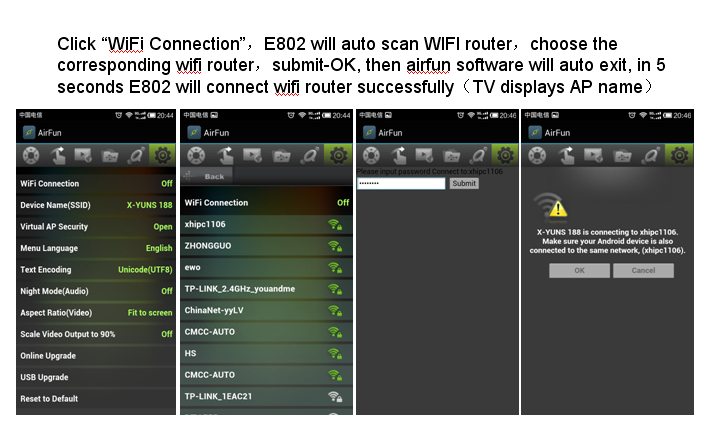The width and height of the screenshot is (705, 425).
Task: Tap the WiFi warning icon above connecting message
Action: coord(551,206)
